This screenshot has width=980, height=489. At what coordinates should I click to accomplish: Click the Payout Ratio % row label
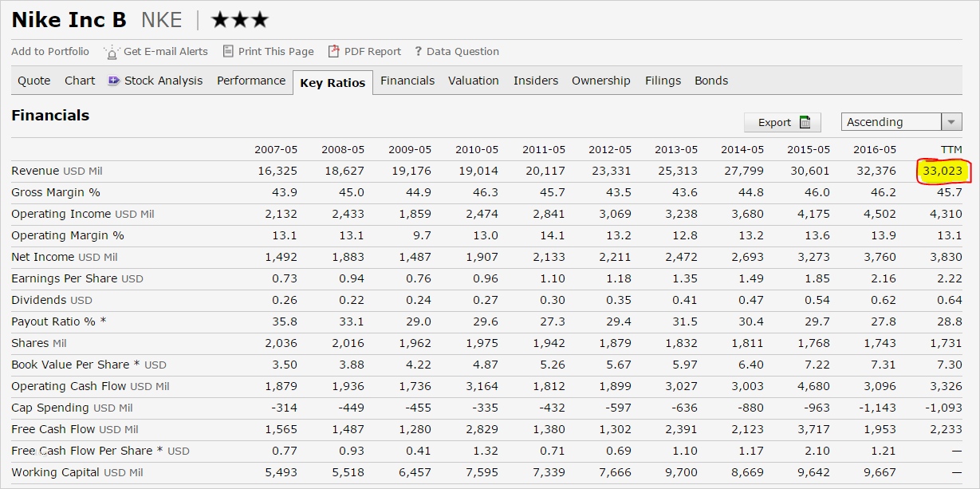[59, 321]
